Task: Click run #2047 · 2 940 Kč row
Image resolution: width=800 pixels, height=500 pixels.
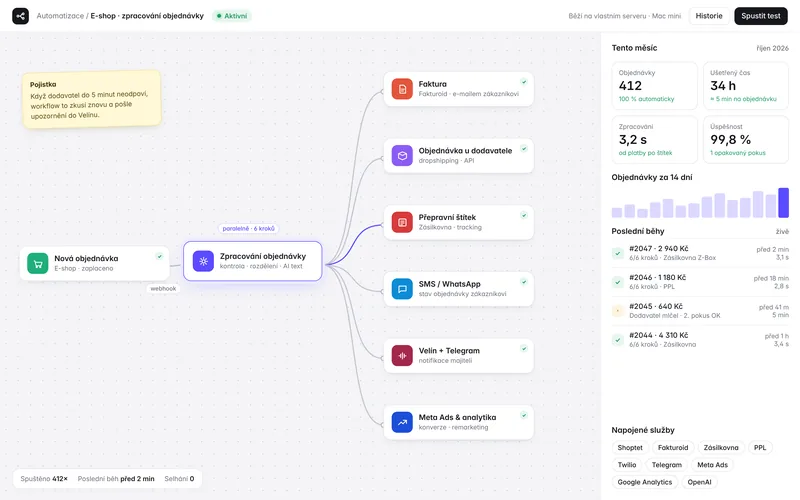Action: click(700, 253)
